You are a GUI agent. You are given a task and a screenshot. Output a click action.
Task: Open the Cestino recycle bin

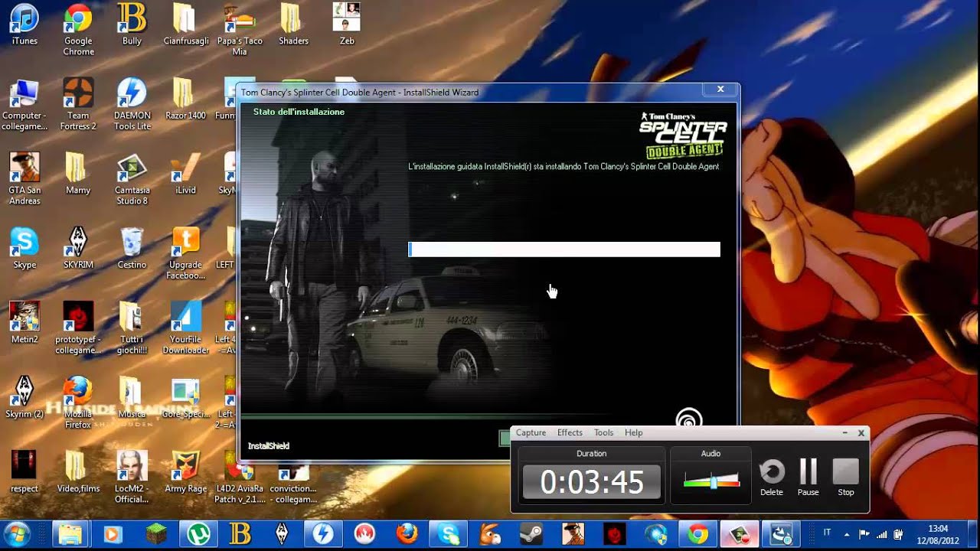(x=132, y=248)
